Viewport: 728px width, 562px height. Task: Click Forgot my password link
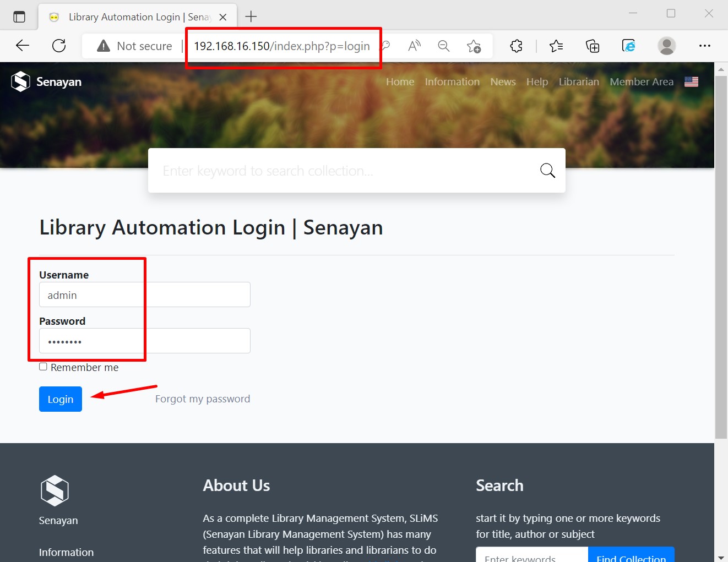point(202,399)
